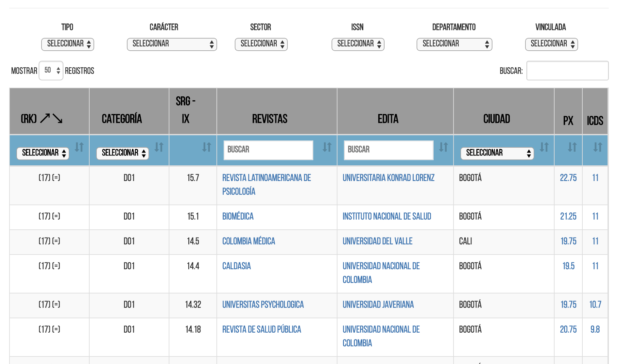Screen dimensions: 618x364
Task: Click PX value 19.5 for Caldasia
Action: (x=568, y=266)
